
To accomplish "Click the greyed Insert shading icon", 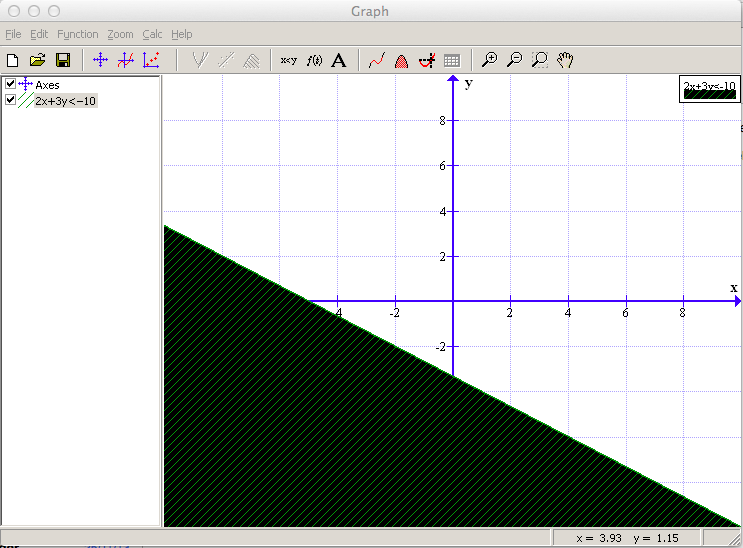I will click(252, 61).
